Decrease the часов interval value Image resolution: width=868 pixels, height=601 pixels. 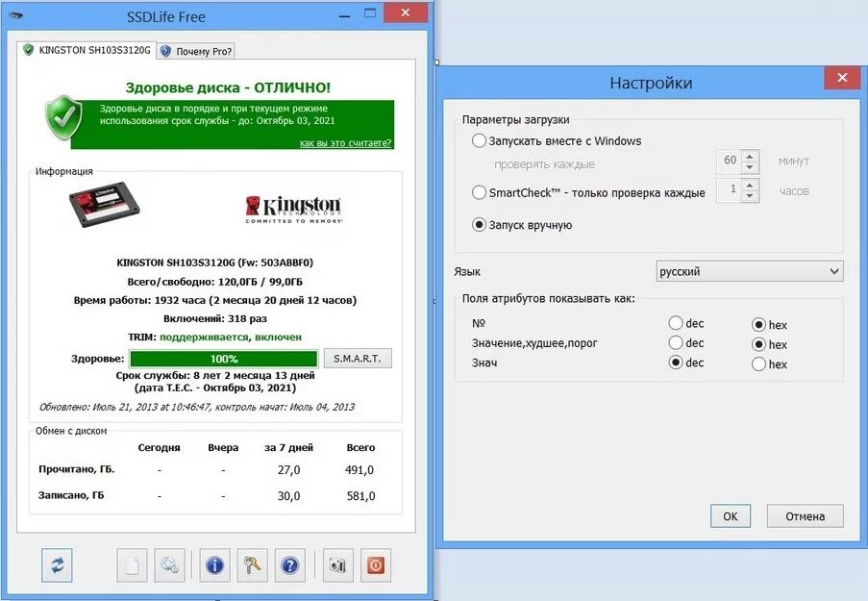[750, 196]
